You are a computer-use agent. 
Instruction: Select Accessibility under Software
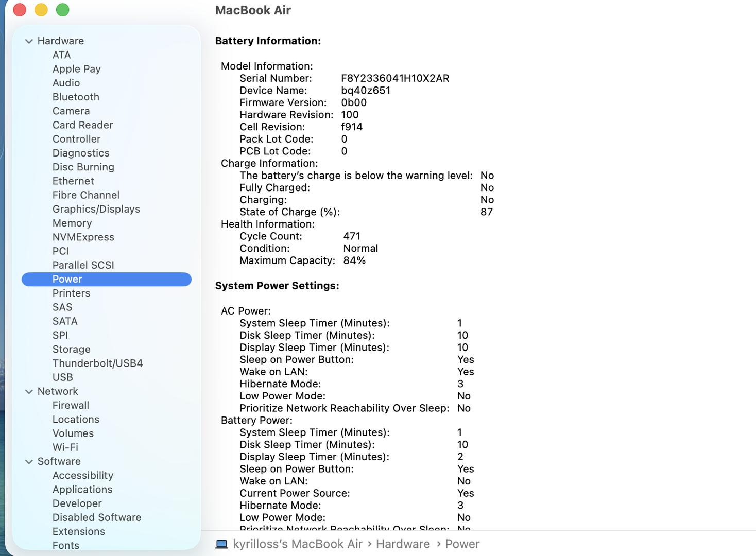(x=82, y=476)
